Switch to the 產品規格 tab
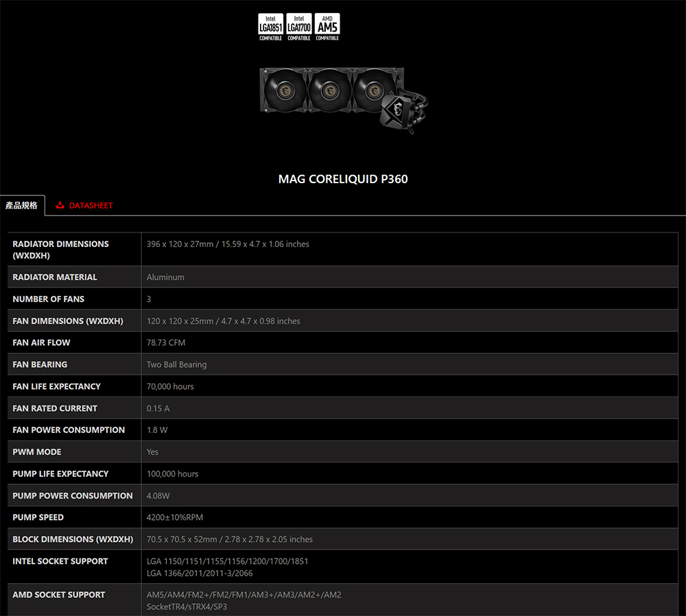686x616 pixels. click(21, 205)
